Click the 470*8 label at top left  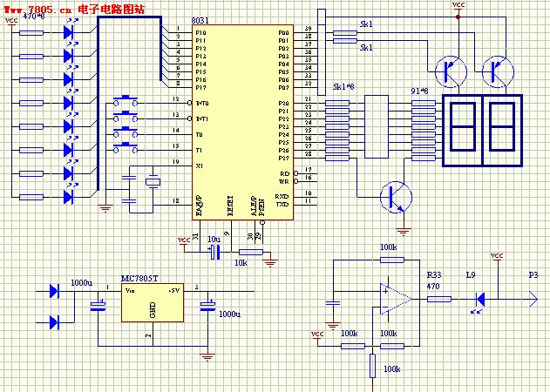click(x=34, y=17)
